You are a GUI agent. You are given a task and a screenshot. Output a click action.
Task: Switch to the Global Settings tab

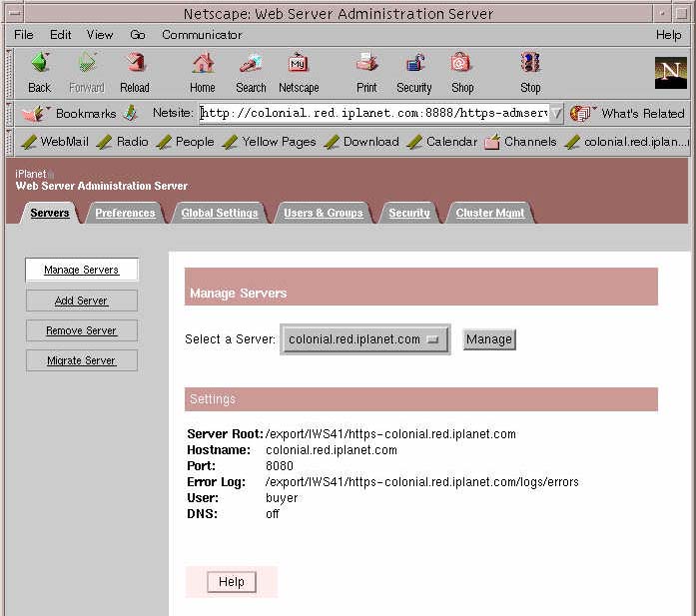pyautogui.click(x=220, y=213)
